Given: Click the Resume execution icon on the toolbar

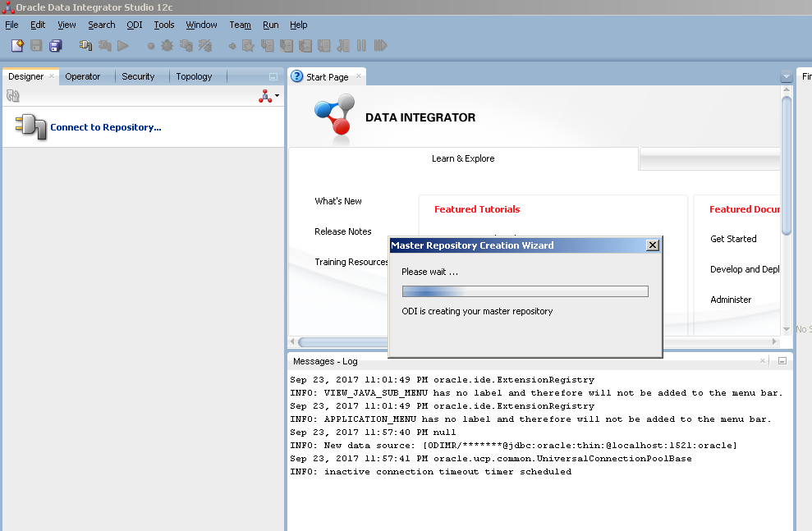Looking at the screenshot, I should pos(379,45).
